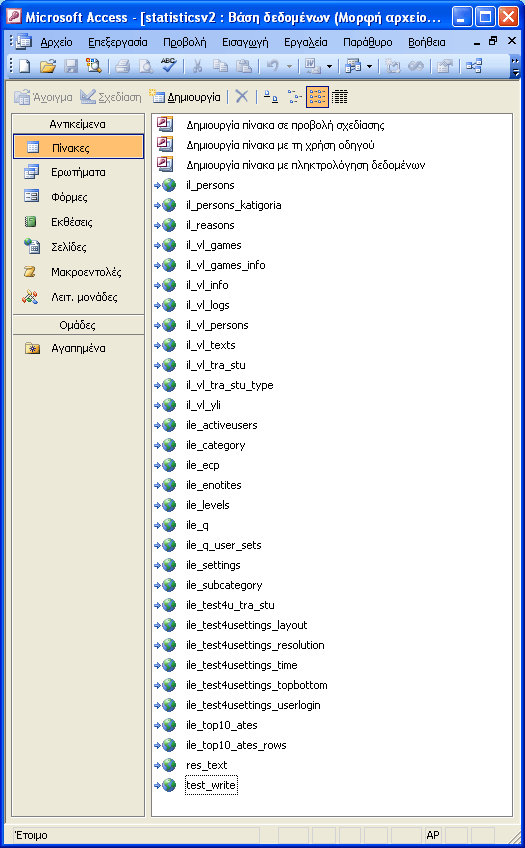
Task: Select the il_reasons table
Action: [x=210, y=225]
